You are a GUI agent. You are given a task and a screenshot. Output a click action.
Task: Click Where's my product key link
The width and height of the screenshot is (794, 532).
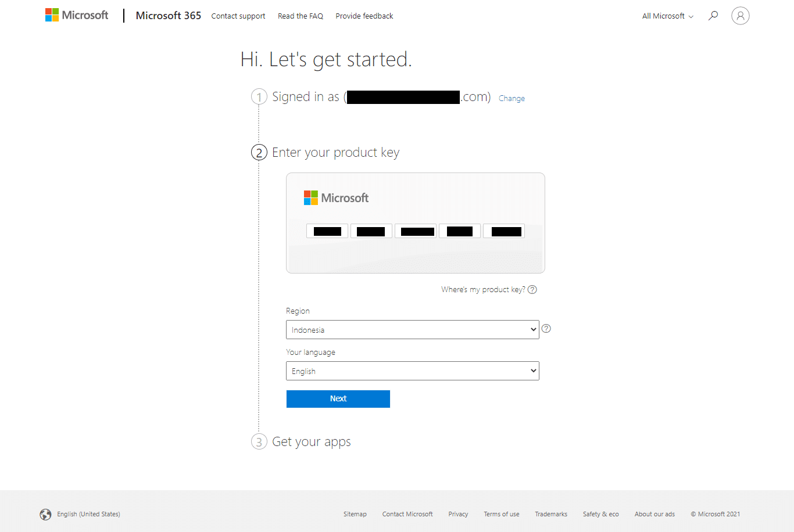coord(483,290)
